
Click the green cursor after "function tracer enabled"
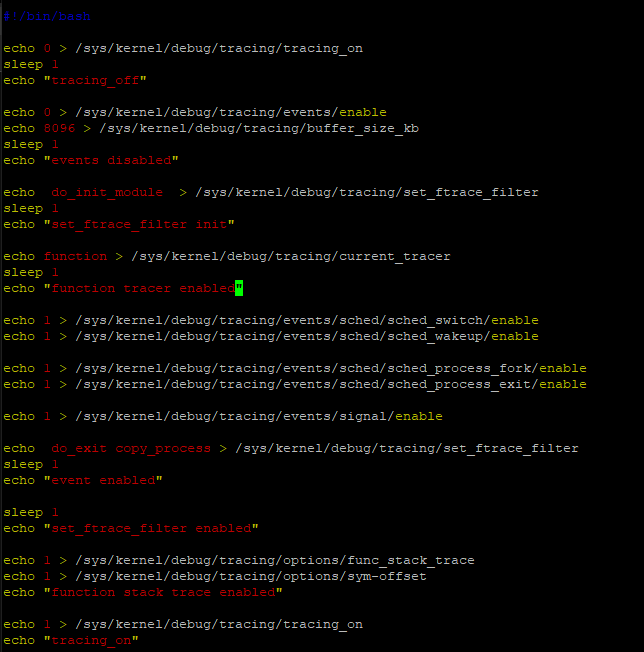tap(239, 288)
